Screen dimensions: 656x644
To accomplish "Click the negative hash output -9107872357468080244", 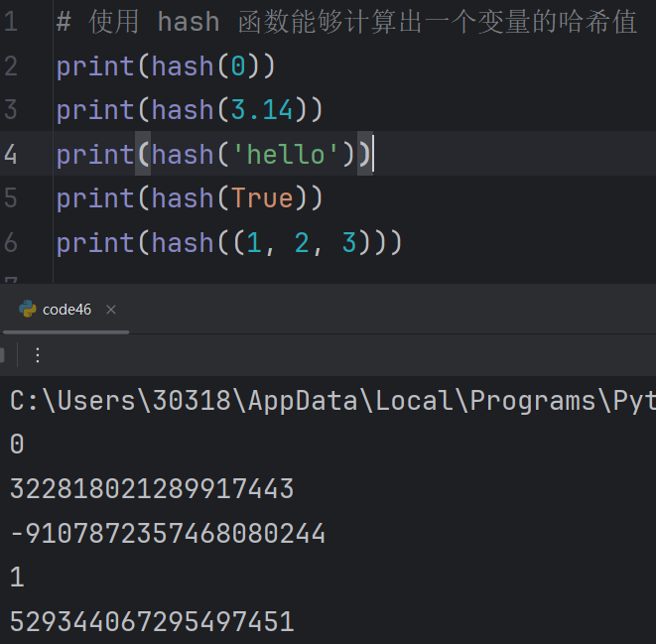I will pyautogui.click(x=168, y=534).
